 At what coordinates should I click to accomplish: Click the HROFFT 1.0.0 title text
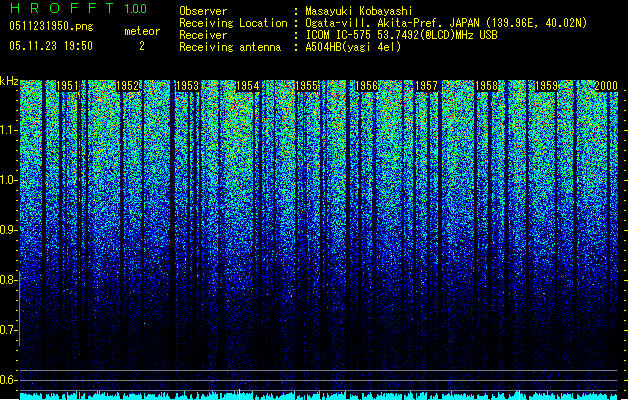coord(79,8)
